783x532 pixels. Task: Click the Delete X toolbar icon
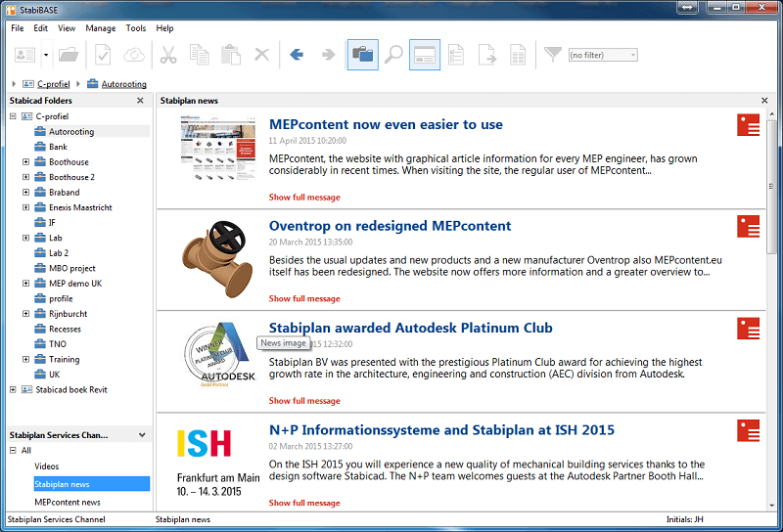[x=261, y=55]
